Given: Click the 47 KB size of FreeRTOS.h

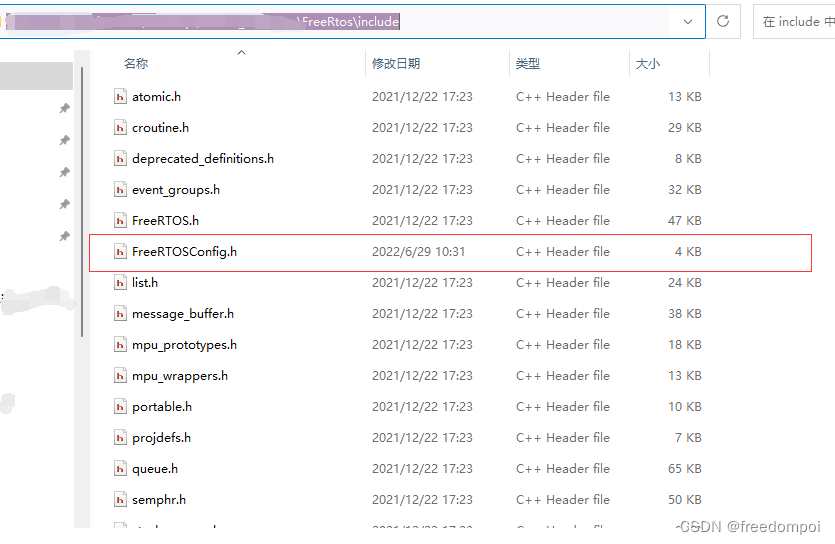Looking at the screenshot, I should pos(685,221).
